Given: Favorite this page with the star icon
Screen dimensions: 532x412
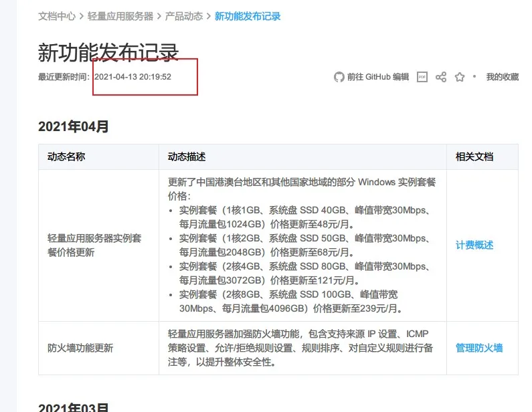Looking at the screenshot, I should [460, 77].
